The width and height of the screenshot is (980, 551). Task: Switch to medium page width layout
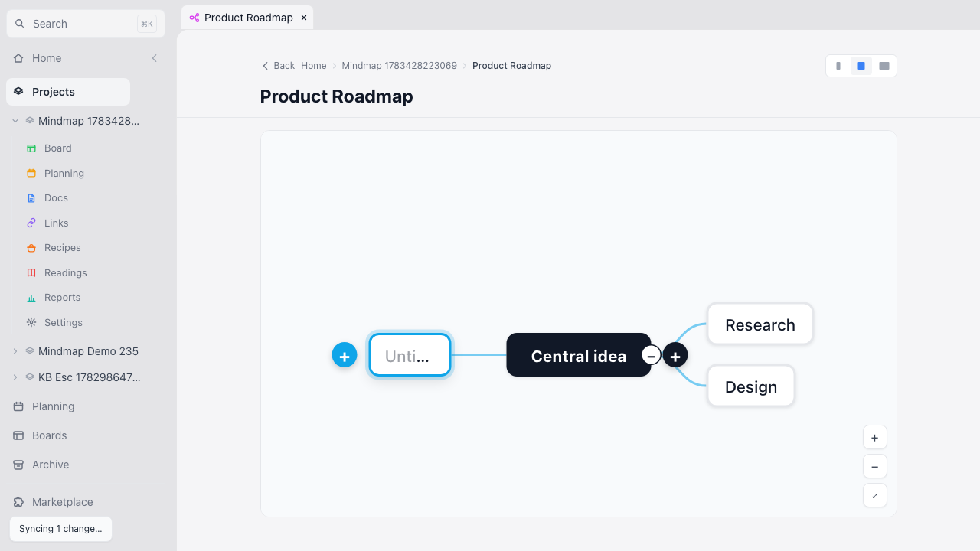(x=861, y=66)
